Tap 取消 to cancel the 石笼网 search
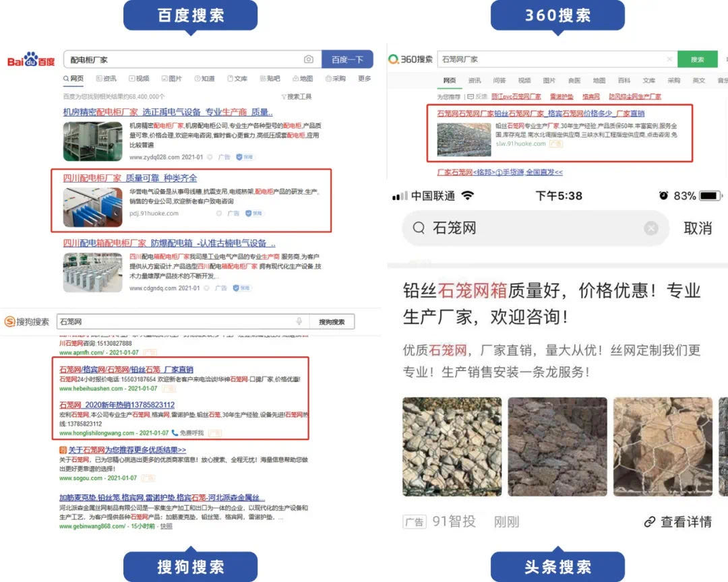 click(x=698, y=229)
